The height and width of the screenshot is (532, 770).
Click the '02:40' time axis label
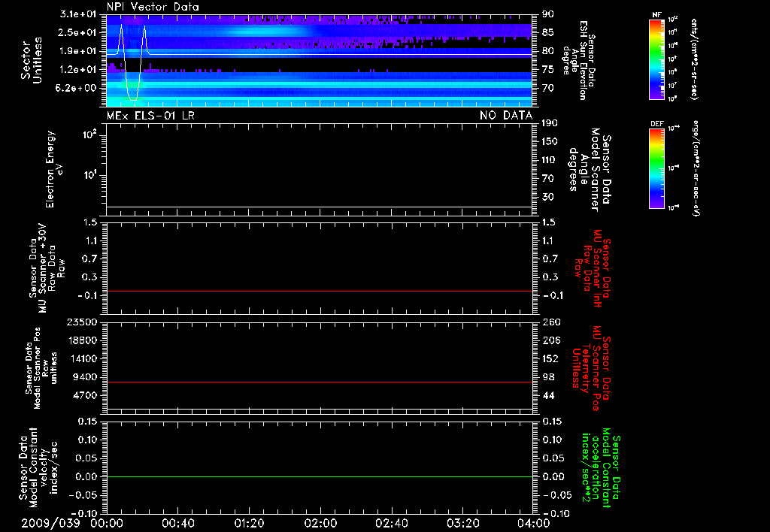(x=391, y=523)
